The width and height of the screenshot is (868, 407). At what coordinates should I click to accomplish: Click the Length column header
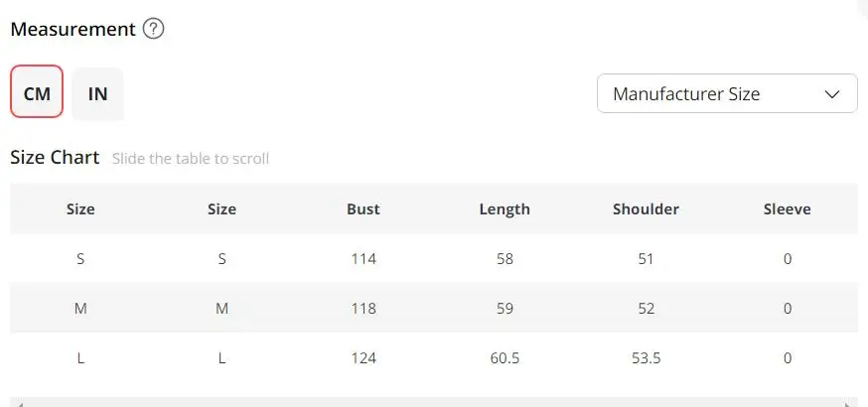click(505, 209)
